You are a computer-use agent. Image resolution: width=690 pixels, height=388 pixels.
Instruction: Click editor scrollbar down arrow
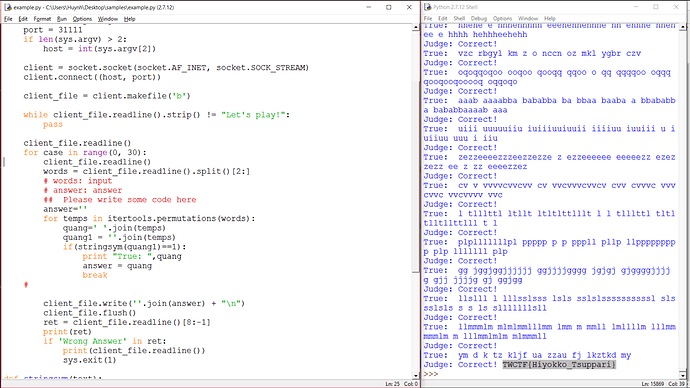(416, 376)
